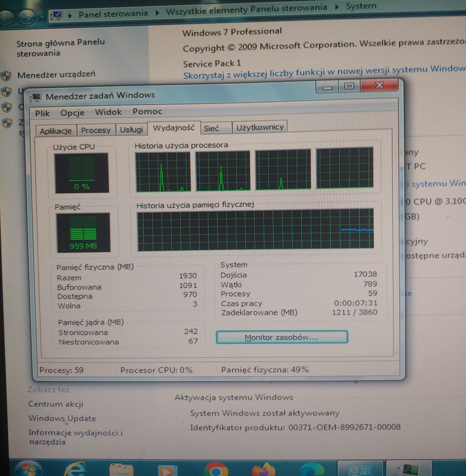Click the product ID 00371-OEM-8992671-00008

[344, 427]
